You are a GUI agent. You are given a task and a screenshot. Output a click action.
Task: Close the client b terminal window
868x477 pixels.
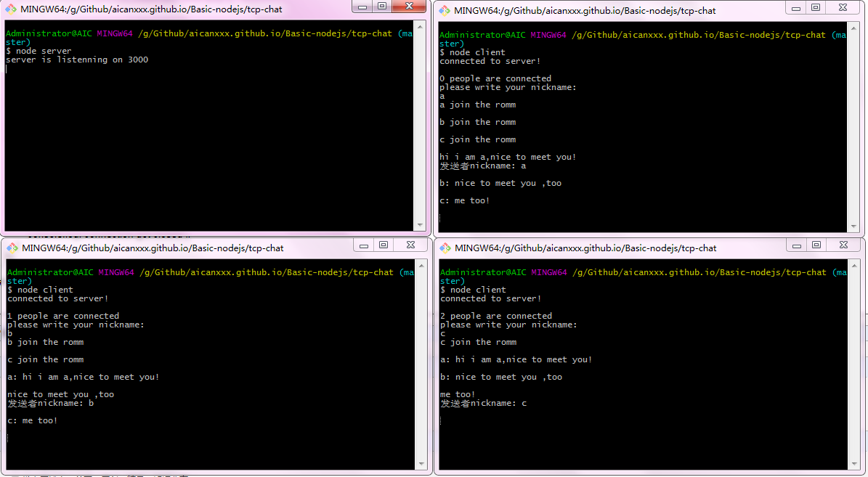coord(410,245)
